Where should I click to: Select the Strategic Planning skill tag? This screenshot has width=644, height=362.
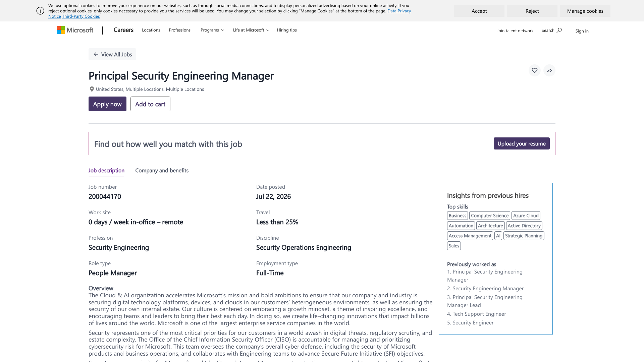click(524, 236)
